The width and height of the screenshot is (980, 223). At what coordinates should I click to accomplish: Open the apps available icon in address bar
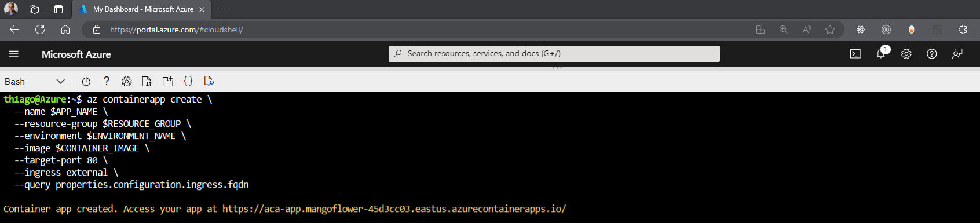pyautogui.click(x=760, y=30)
